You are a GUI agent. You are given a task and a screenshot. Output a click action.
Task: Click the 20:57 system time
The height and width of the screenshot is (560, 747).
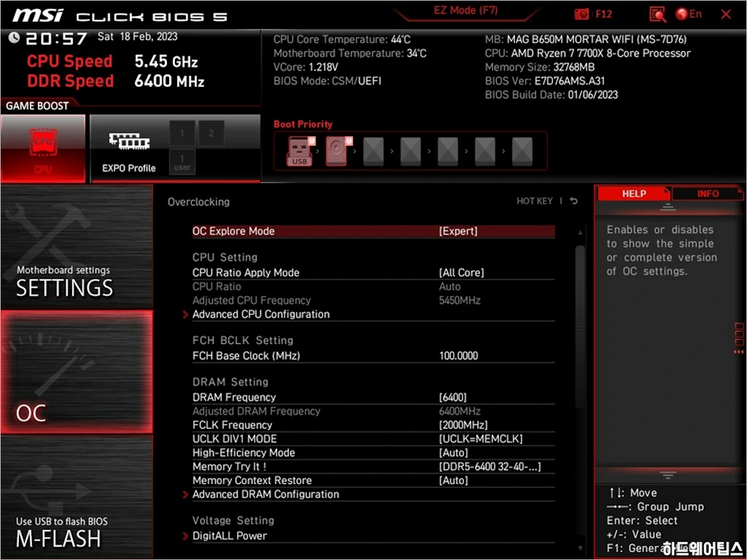(56, 38)
